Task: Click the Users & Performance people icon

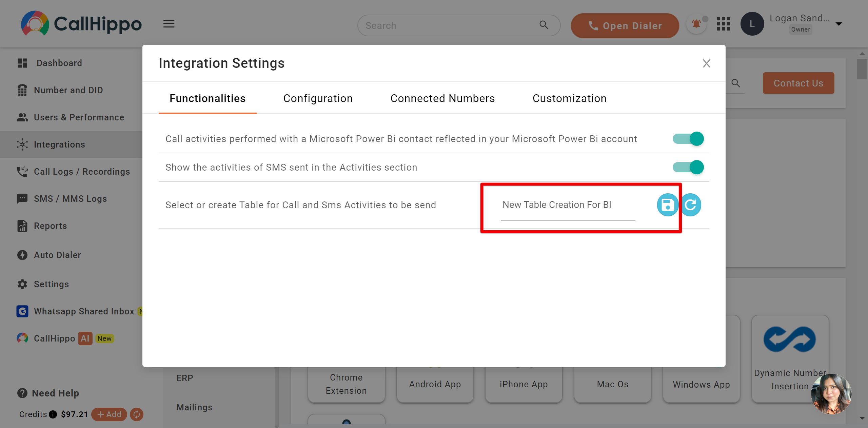Action: [x=22, y=117]
